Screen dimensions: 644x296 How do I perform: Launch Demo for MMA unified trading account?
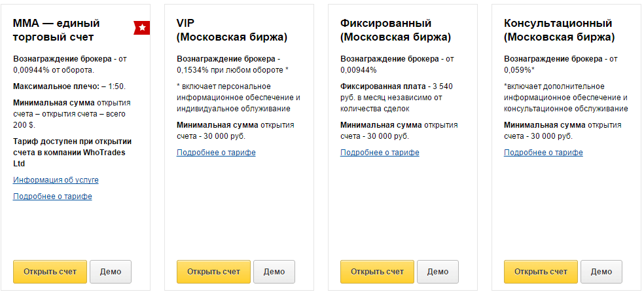[111, 272]
